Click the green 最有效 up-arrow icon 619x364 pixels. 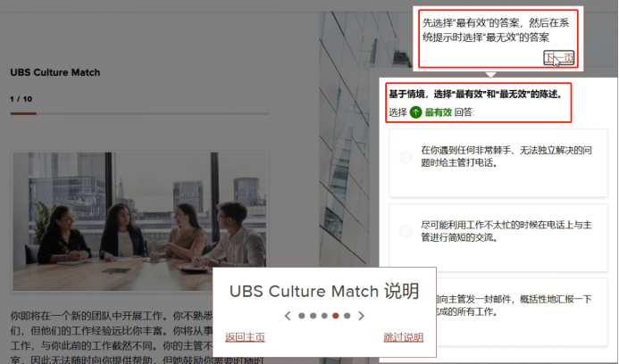pyautogui.click(x=415, y=112)
